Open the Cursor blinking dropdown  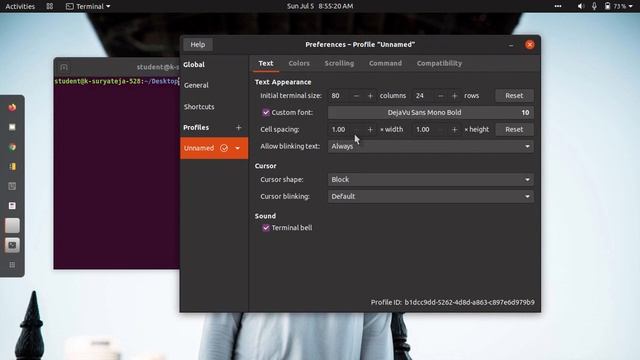(431, 196)
